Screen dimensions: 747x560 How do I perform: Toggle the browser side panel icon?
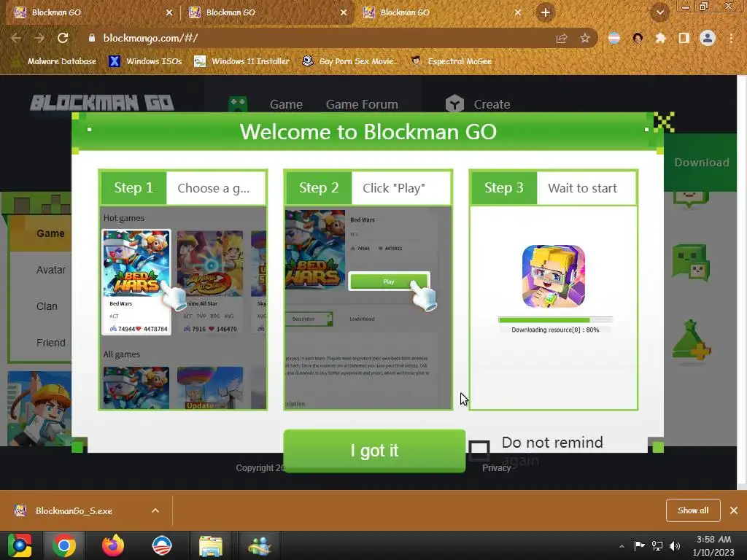point(684,38)
